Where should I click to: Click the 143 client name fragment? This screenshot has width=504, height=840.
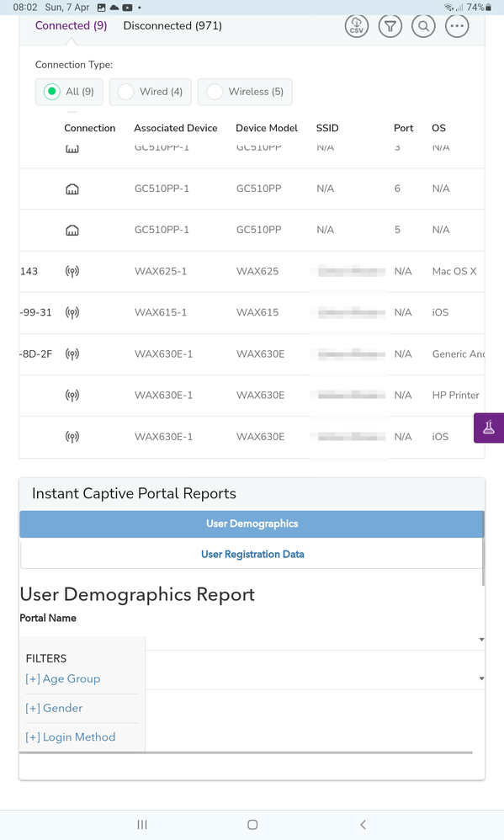pyautogui.click(x=29, y=271)
